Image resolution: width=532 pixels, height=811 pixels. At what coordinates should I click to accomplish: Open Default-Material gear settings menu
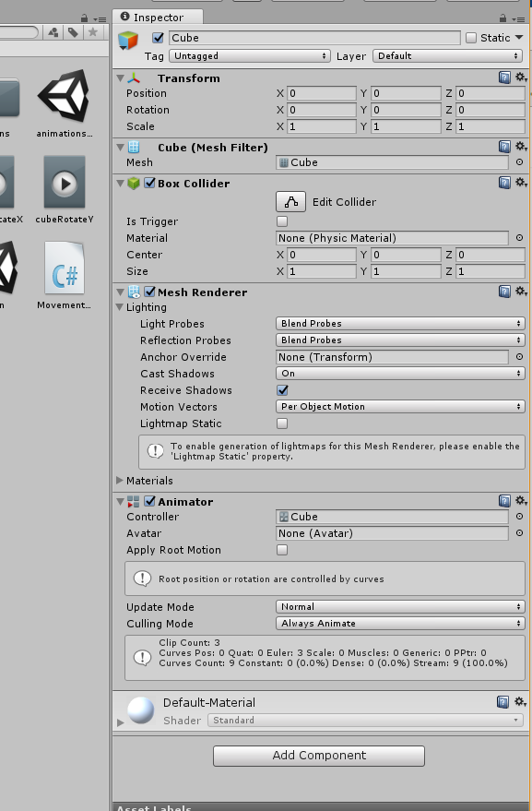520,702
